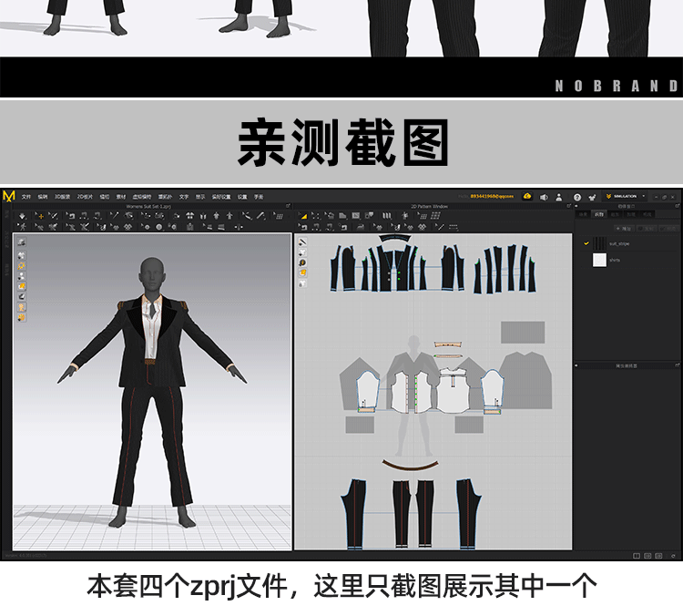
Task: Click the yellow ring icon in 3D viewport sidebar
Action: coord(21,265)
